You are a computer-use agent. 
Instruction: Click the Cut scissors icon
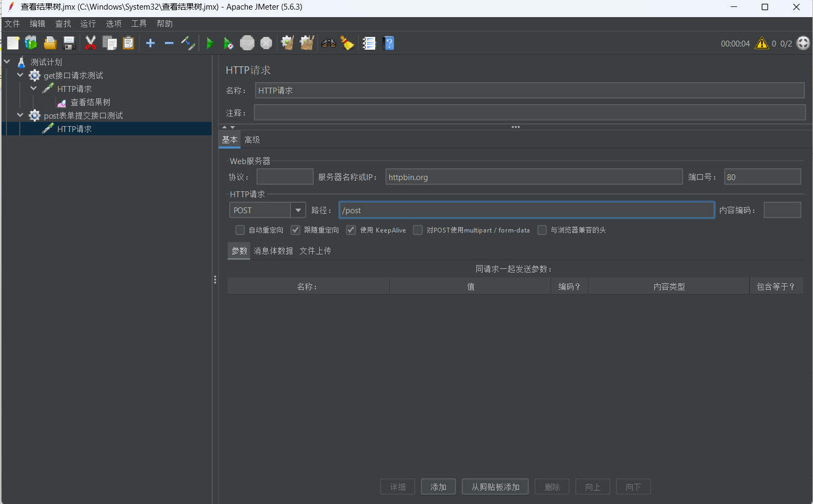tap(91, 43)
